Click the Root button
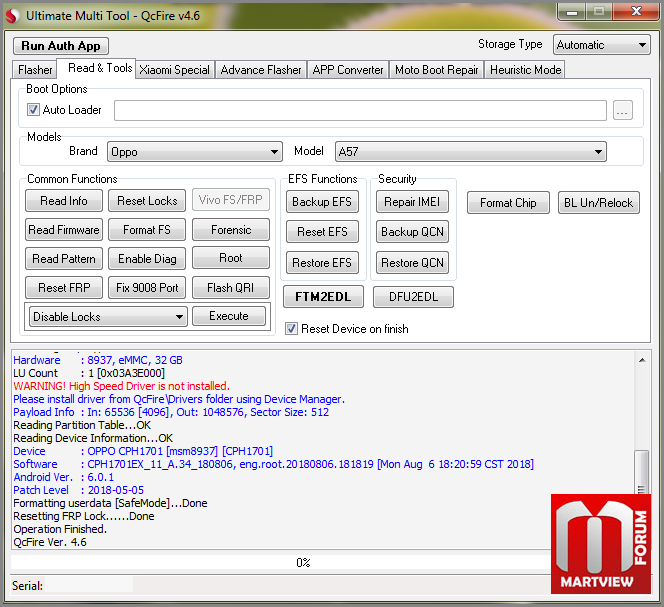The height and width of the screenshot is (607, 664). click(231, 258)
